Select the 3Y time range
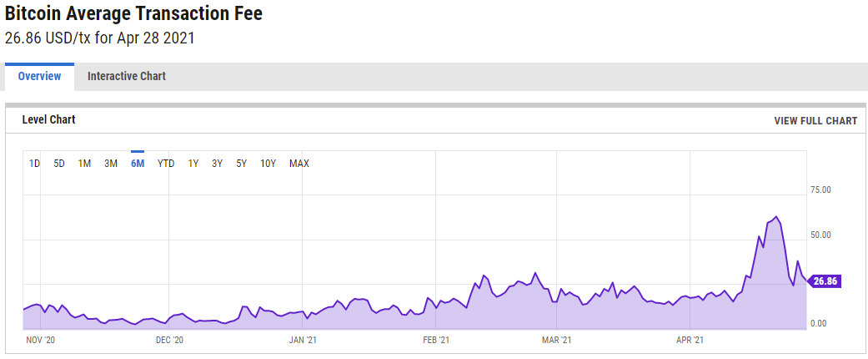 pyautogui.click(x=217, y=164)
